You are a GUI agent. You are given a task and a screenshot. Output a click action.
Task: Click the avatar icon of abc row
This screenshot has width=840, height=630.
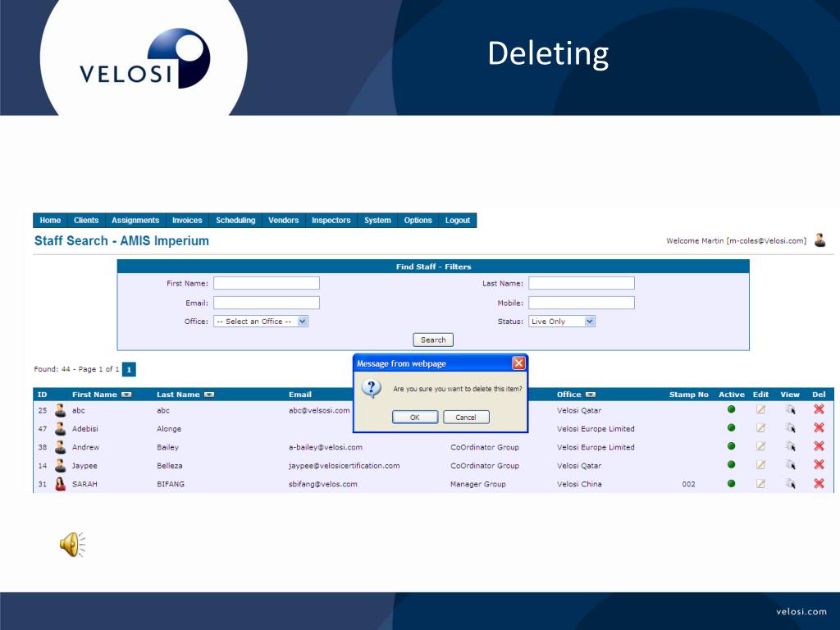click(x=60, y=410)
